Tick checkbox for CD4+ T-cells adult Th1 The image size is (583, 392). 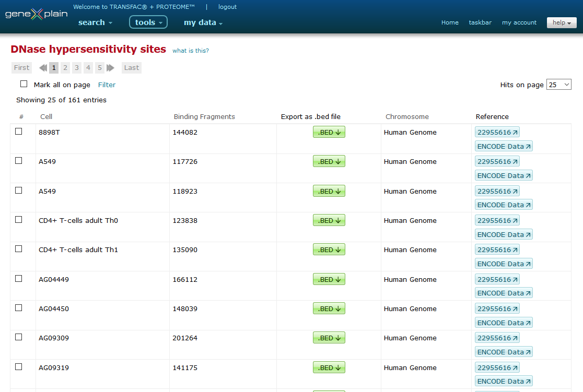click(x=19, y=249)
